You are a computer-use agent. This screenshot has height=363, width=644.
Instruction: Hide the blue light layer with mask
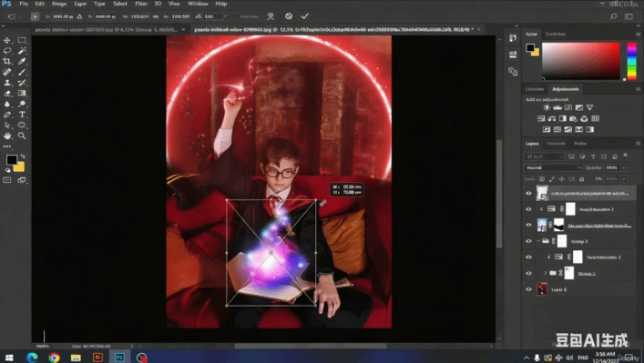(528, 226)
